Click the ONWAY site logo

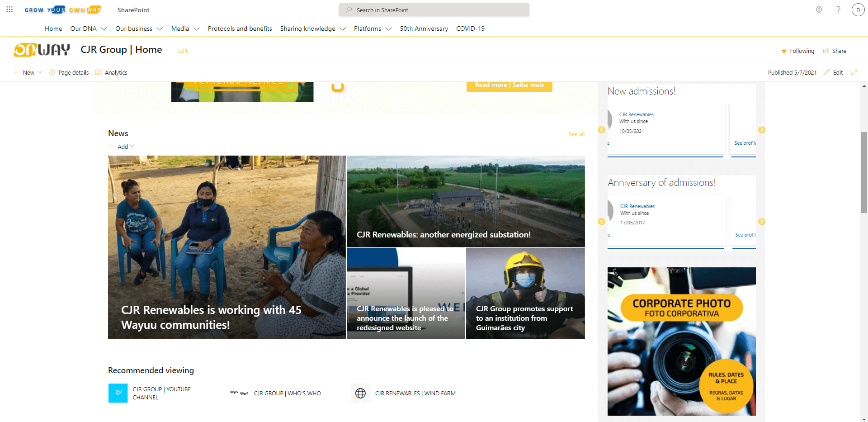click(x=42, y=50)
